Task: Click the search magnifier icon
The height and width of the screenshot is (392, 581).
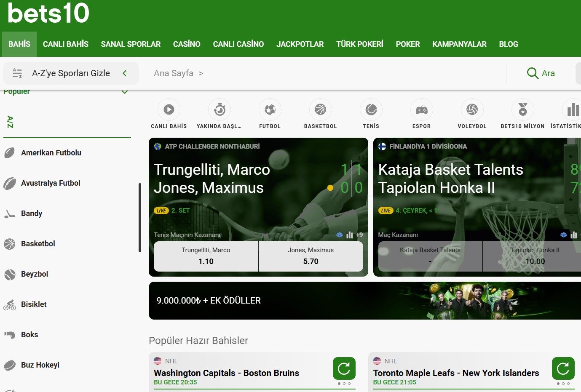Action: [x=533, y=73]
